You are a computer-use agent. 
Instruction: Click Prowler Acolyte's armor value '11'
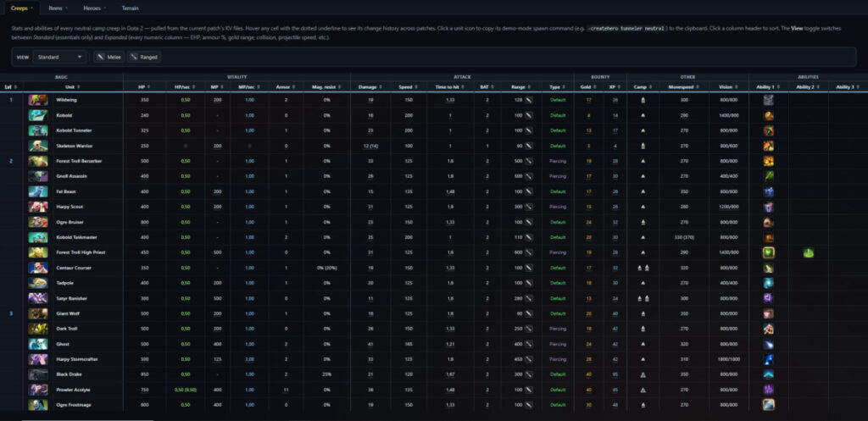point(286,390)
